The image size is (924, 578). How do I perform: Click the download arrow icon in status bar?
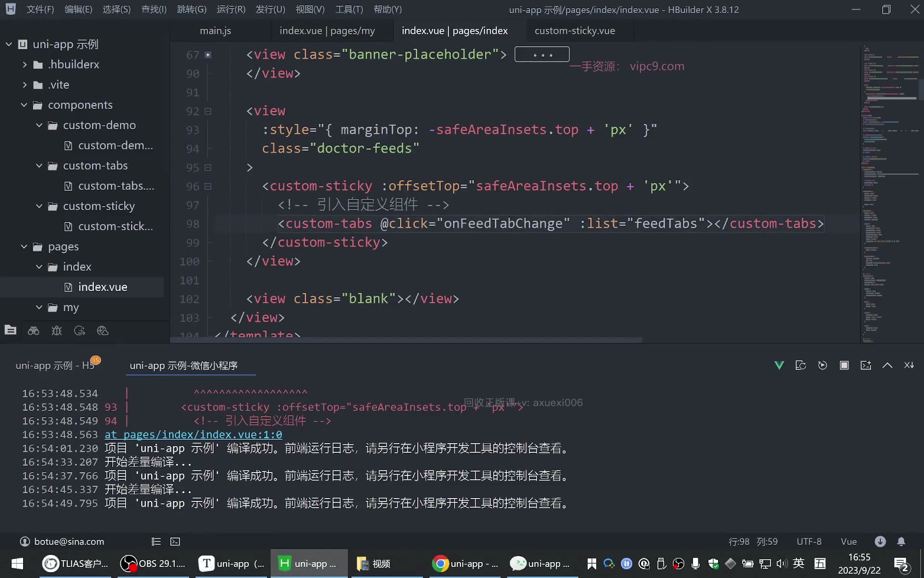click(x=880, y=541)
